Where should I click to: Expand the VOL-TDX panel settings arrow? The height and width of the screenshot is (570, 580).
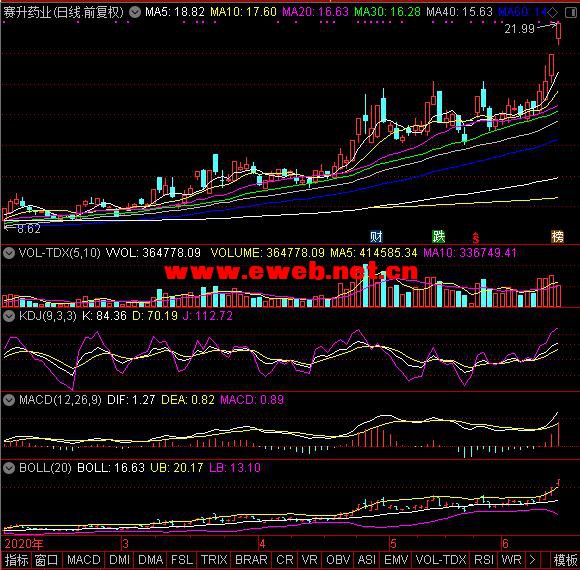tap(9, 253)
